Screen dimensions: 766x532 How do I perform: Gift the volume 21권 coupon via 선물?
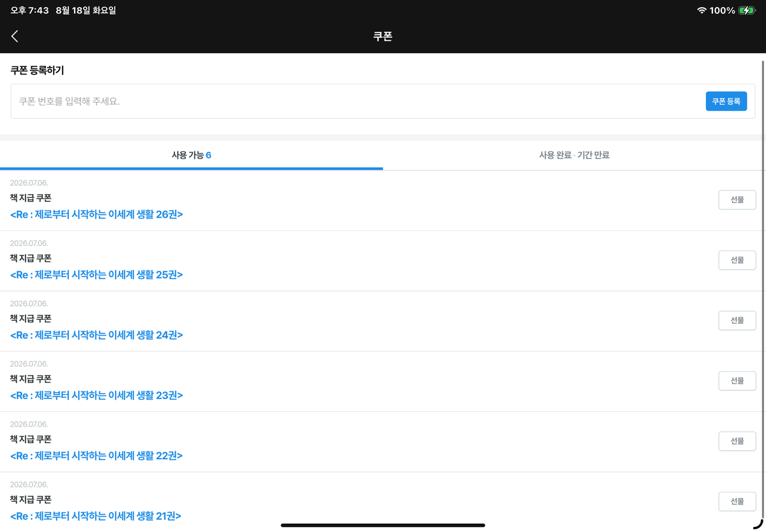tap(737, 501)
